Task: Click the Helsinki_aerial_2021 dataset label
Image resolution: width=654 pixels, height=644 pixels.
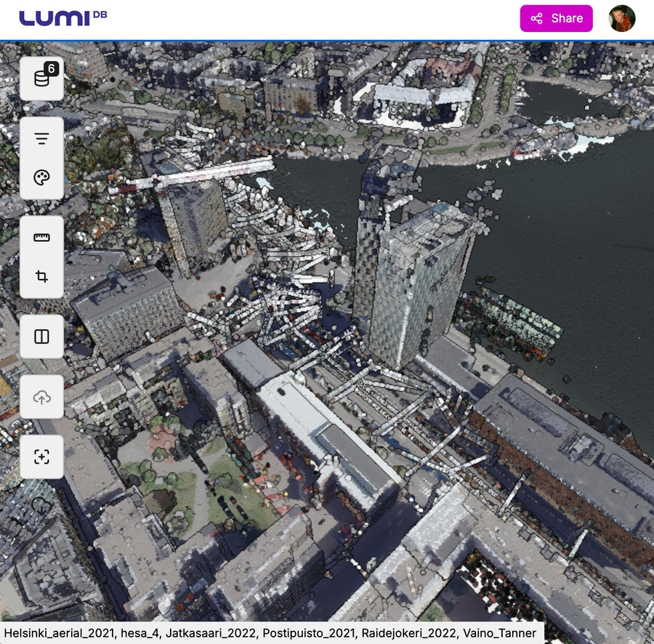Action: pyautogui.click(x=58, y=633)
